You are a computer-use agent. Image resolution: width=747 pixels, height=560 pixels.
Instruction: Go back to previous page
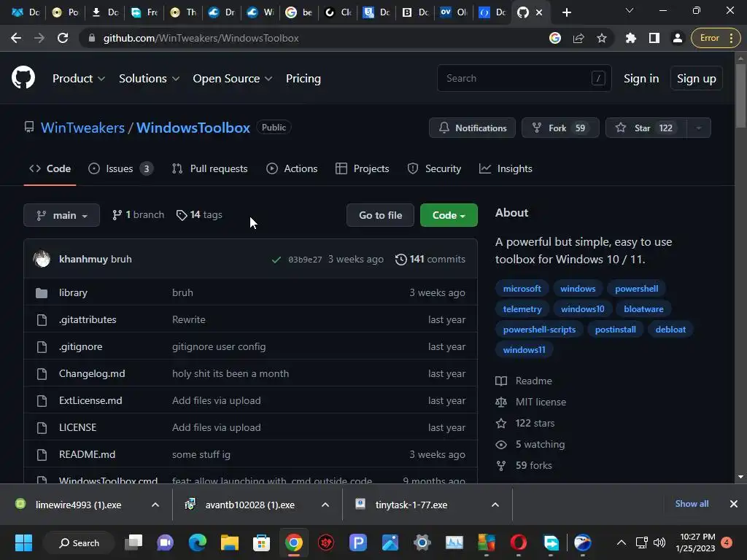[x=16, y=38]
